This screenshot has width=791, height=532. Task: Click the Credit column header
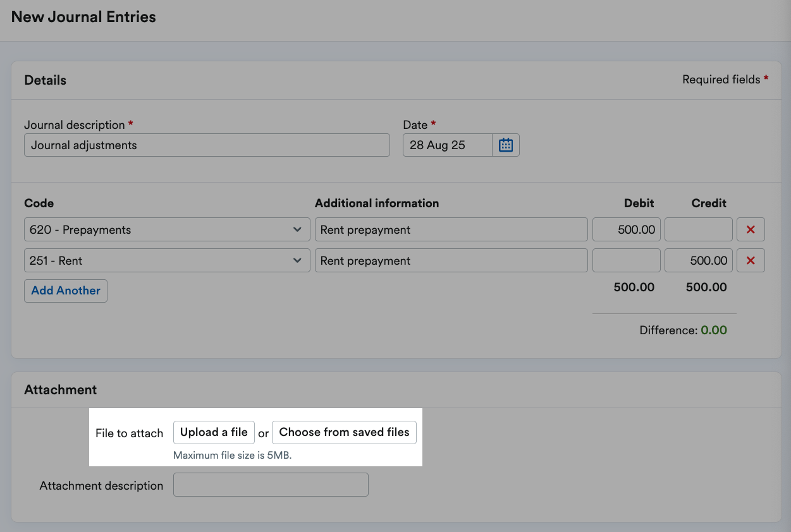point(709,203)
